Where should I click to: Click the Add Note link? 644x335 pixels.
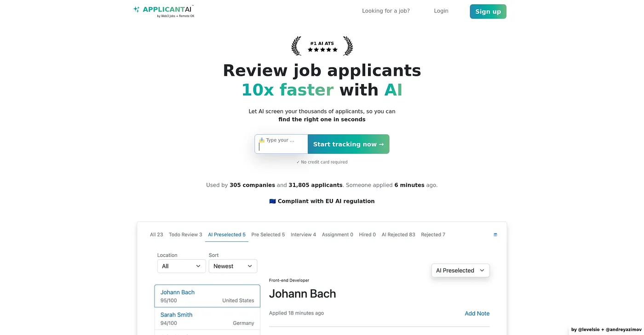coord(477,313)
